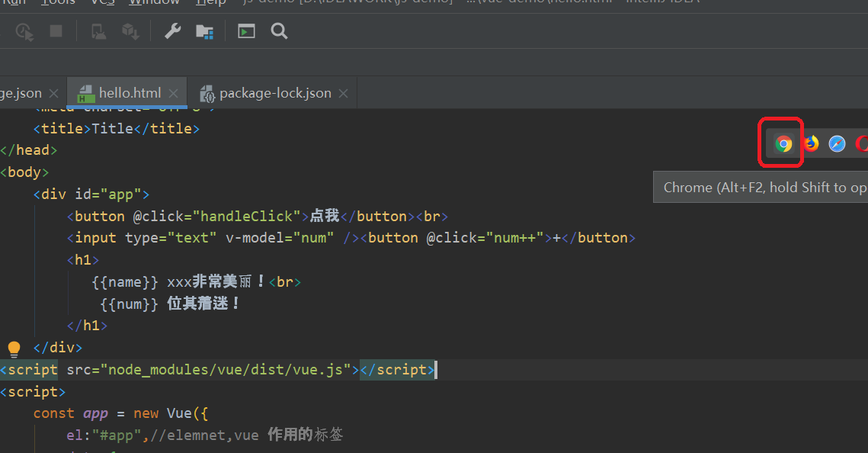Screen dimensions: 868x453
Task: Open the Run menu
Action: click(14, 2)
